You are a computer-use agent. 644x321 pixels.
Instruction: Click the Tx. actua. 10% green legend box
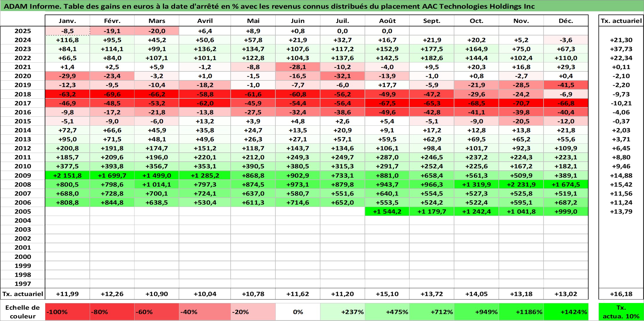[621, 312]
